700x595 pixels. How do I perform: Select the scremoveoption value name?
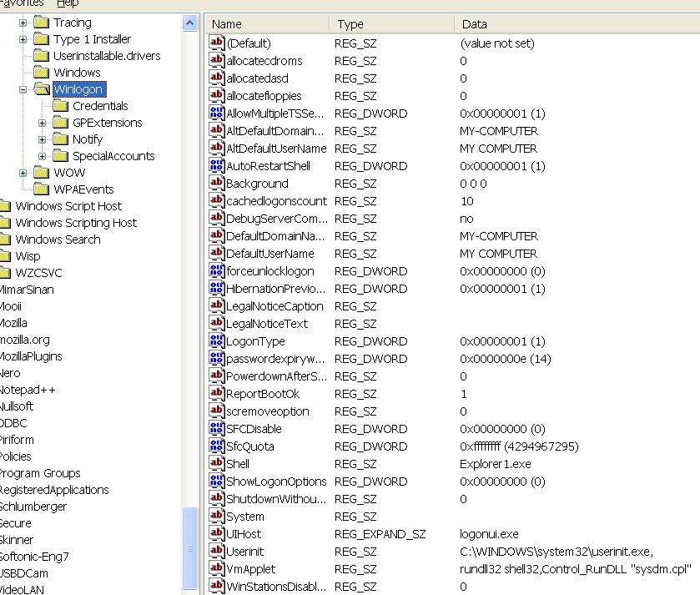pos(268,411)
